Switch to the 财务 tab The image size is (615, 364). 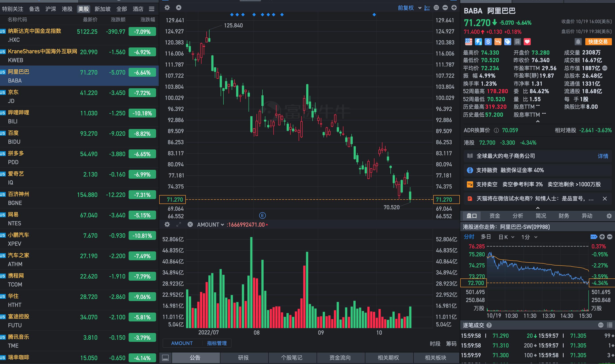[564, 216]
